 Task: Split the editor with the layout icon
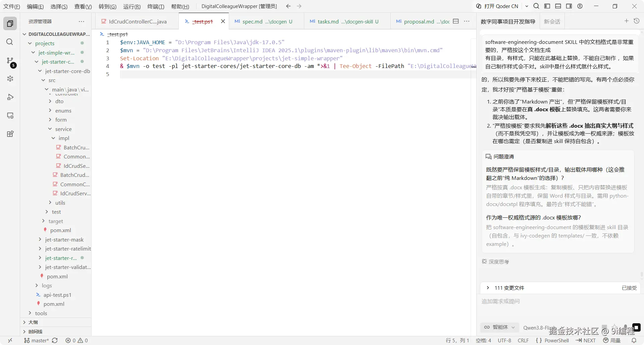[456, 21]
